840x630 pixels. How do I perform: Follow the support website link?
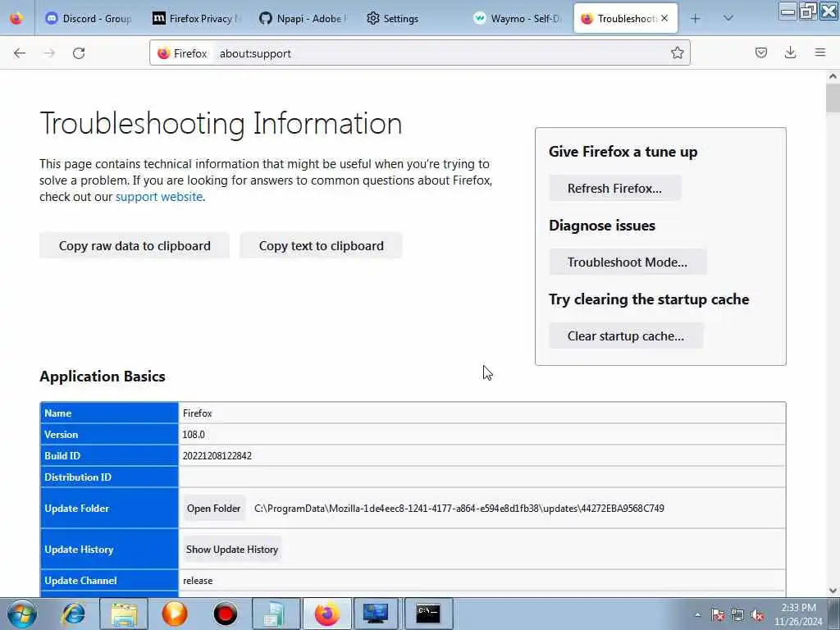tap(159, 197)
